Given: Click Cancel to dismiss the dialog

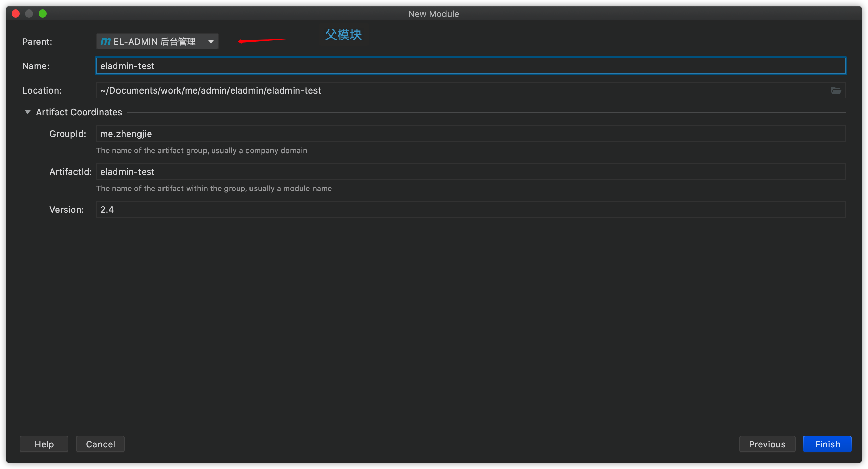Looking at the screenshot, I should 101,444.
